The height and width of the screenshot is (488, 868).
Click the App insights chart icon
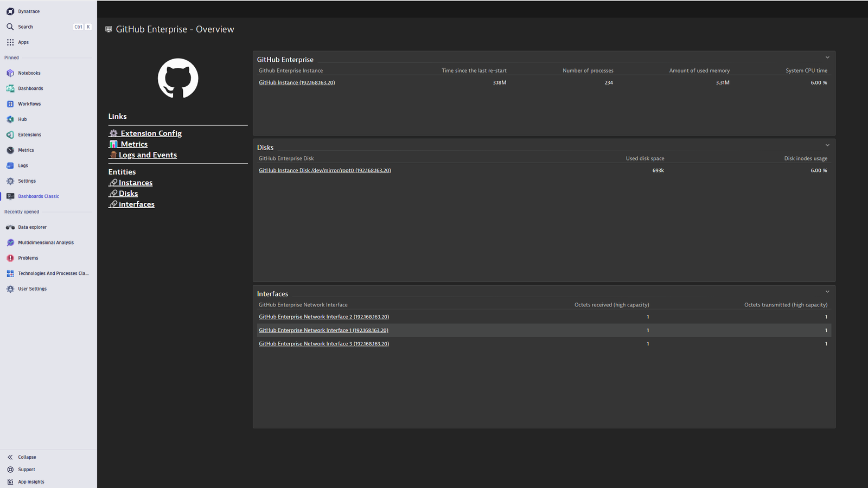(10, 482)
